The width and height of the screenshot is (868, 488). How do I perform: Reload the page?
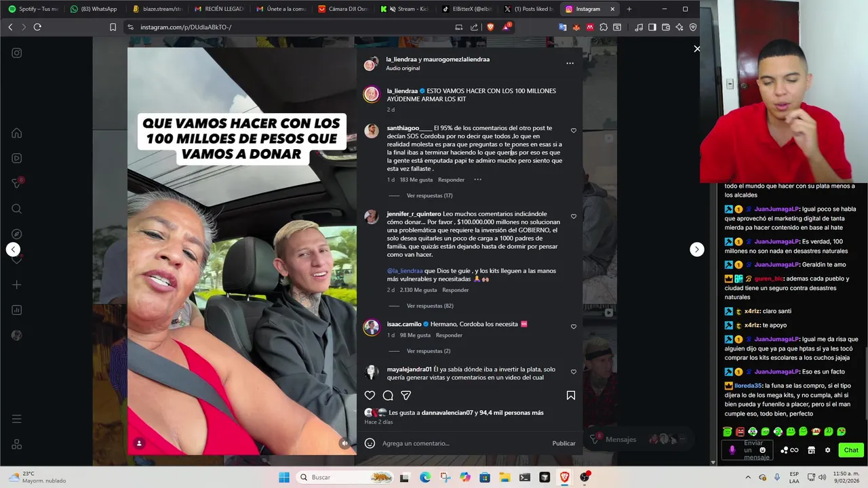(x=37, y=27)
